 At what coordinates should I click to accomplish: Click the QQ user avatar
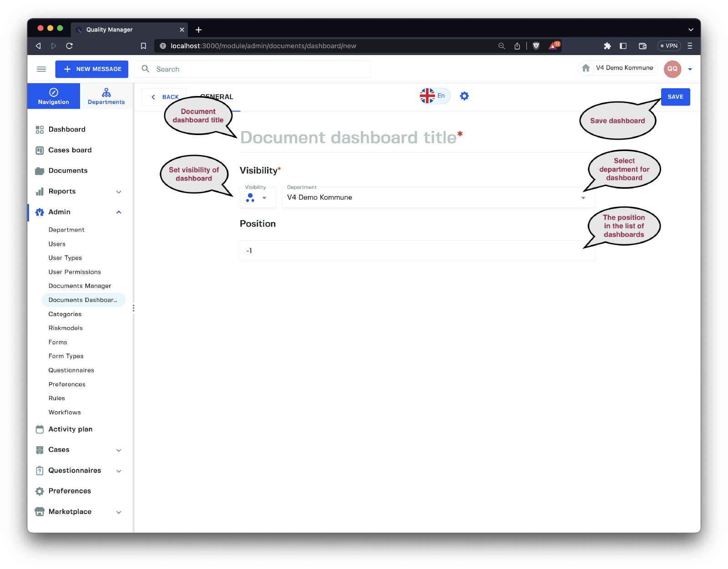pyautogui.click(x=672, y=69)
